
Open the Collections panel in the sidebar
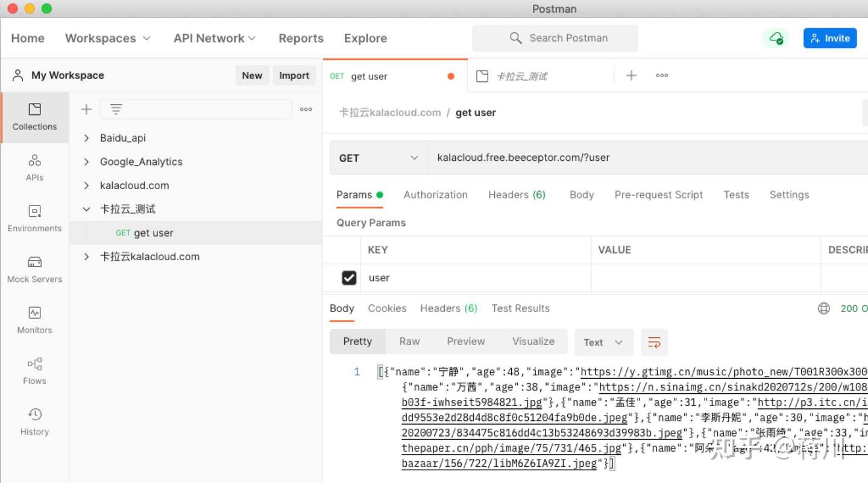34,117
